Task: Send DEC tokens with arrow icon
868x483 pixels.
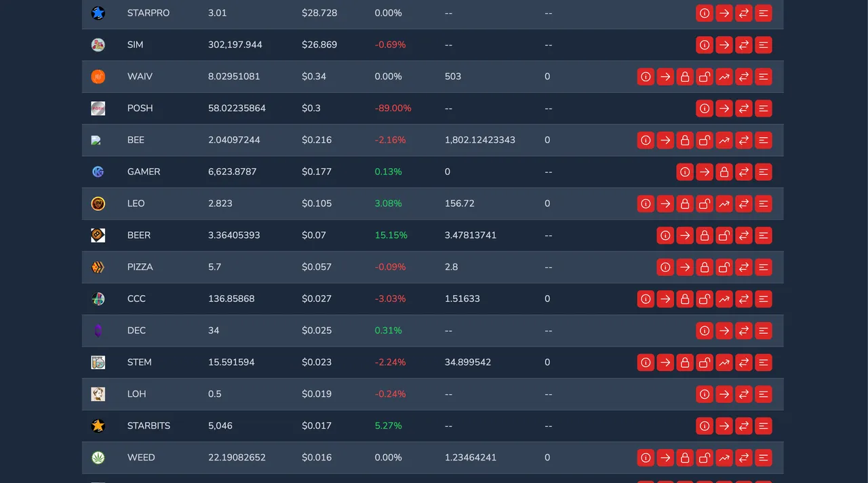Action: point(724,331)
